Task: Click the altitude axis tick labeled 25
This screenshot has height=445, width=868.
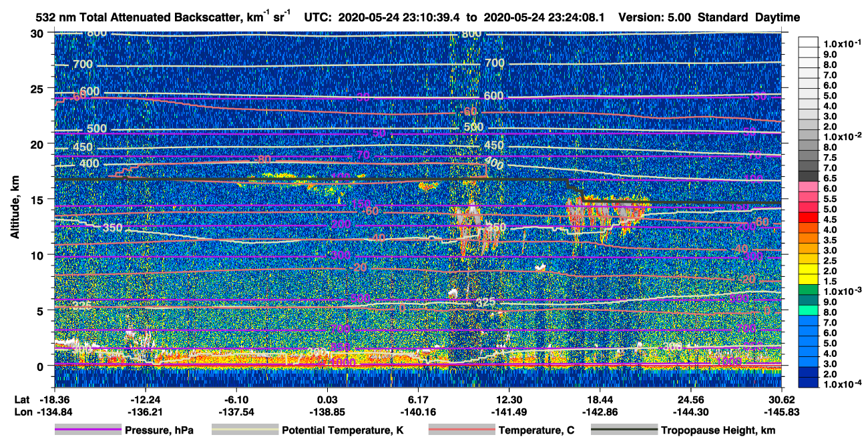Action: (x=39, y=88)
